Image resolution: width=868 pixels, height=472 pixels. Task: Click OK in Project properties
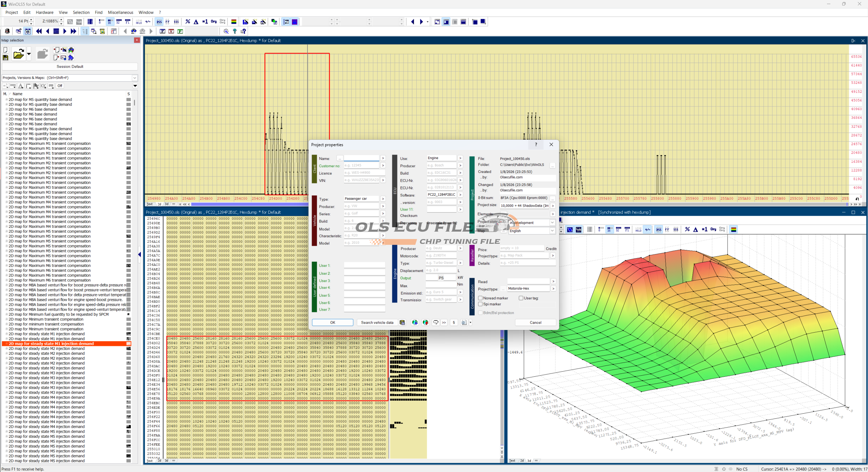pyautogui.click(x=332, y=322)
